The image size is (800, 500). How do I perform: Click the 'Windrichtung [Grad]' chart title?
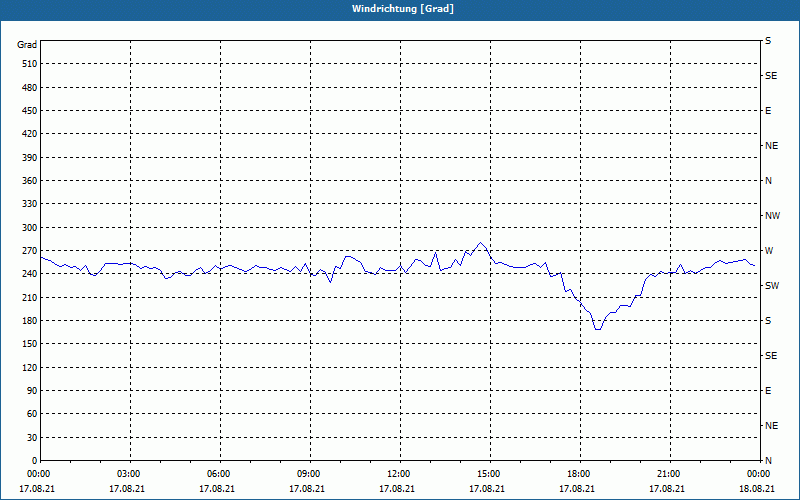coord(403,9)
